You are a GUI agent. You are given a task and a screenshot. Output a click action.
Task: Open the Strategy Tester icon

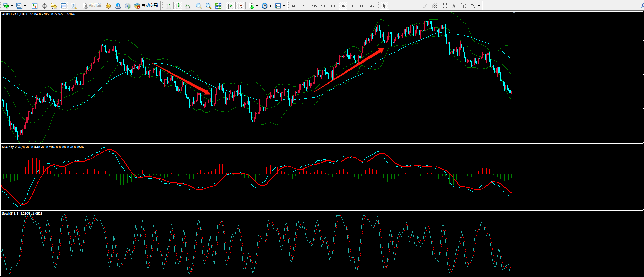click(x=73, y=6)
